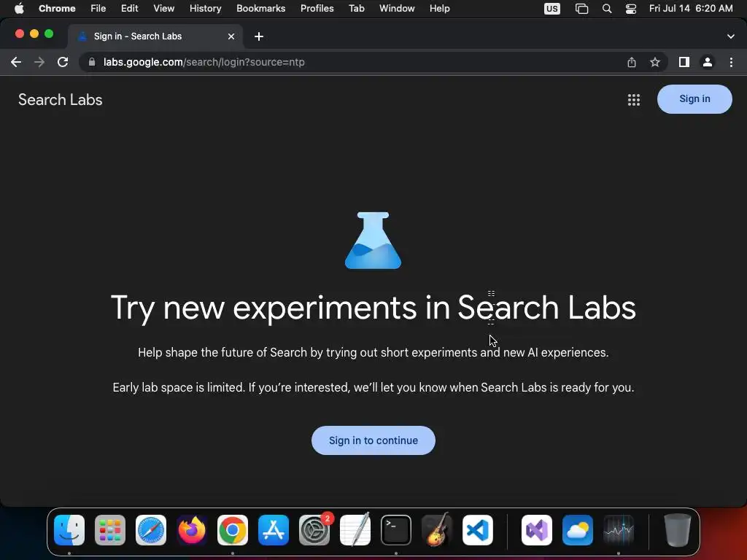Open Stocks app from the Dock

(x=619, y=530)
